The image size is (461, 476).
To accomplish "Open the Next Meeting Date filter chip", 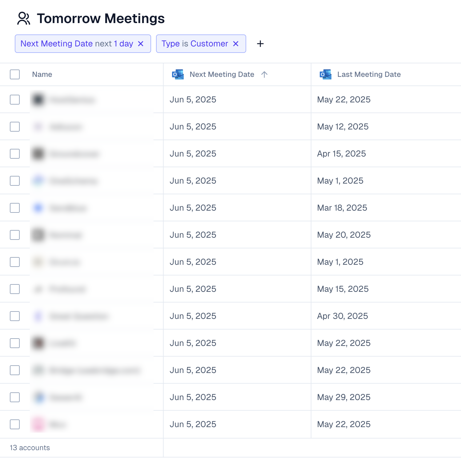I will point(77,44).
